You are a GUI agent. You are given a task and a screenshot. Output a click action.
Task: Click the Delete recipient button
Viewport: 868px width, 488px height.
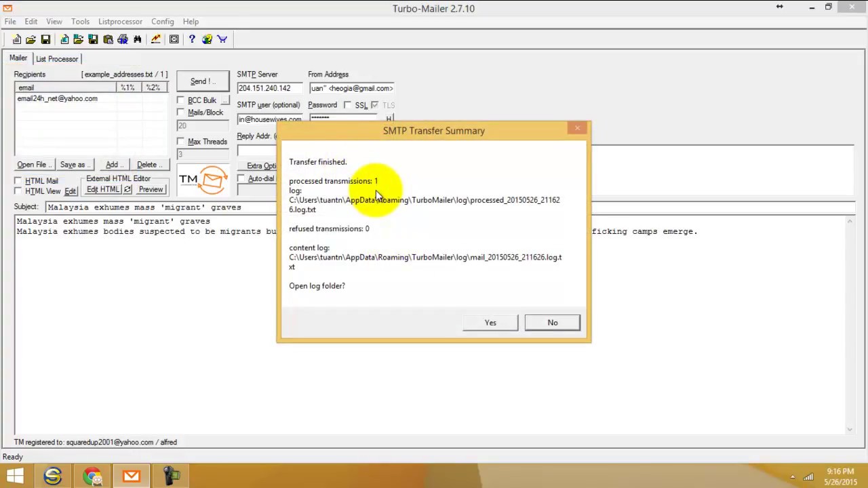click(x=149, y=165)
